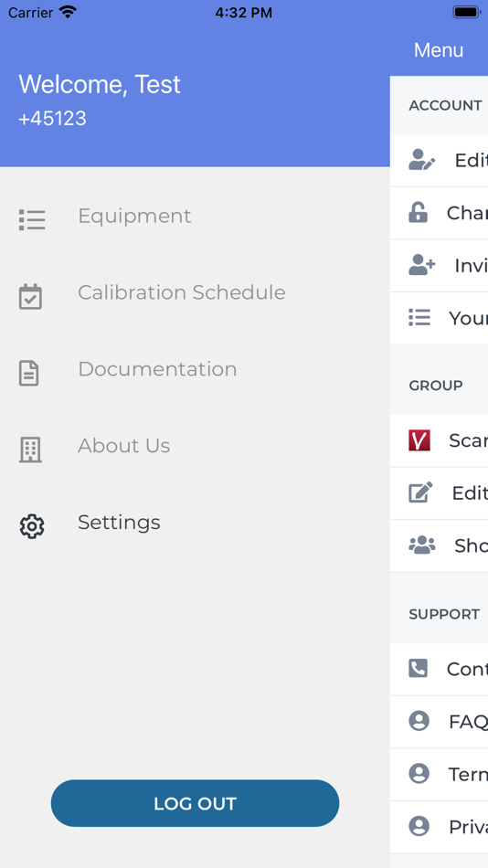The width and height of the screenshot is (488, 868).
Task: Select Documentation in the drawer
Action: coord(157,369)
